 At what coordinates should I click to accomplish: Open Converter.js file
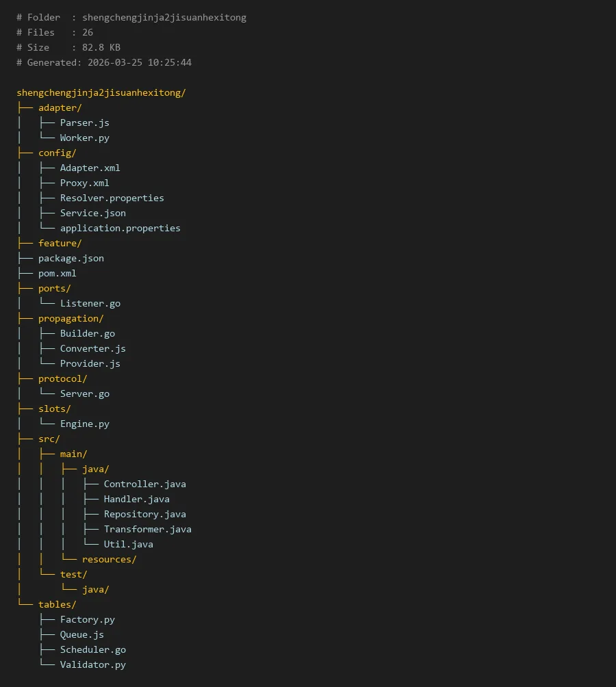point(92,348)
